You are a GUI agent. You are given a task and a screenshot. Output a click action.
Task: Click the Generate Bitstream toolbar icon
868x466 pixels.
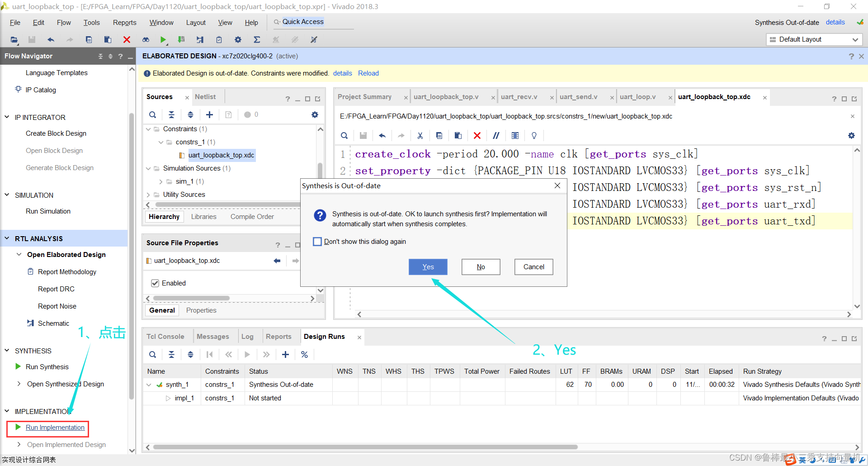[181, 40]
